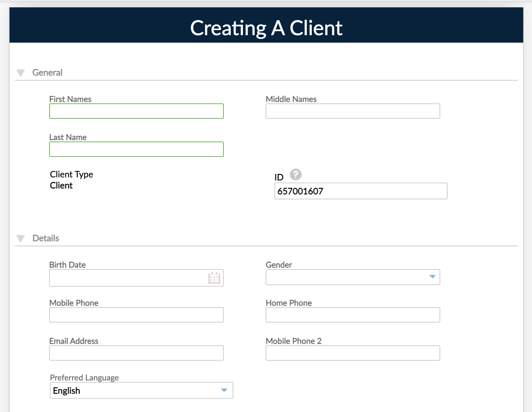Select the Mobile Phone input
532x412 pixels.
[x=136, y=315]
